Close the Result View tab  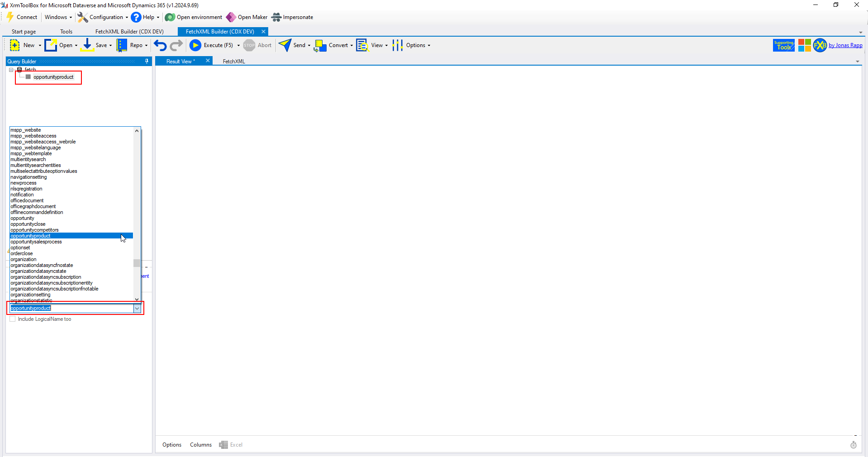(208, 61)
